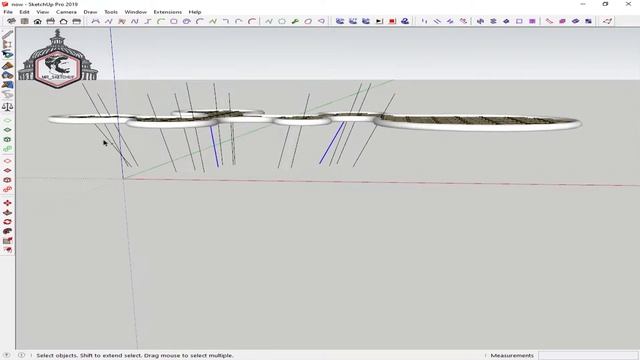
Task: Click the red stop square toolbar icon
Action: pyautogui.click(x=392, y=21)
